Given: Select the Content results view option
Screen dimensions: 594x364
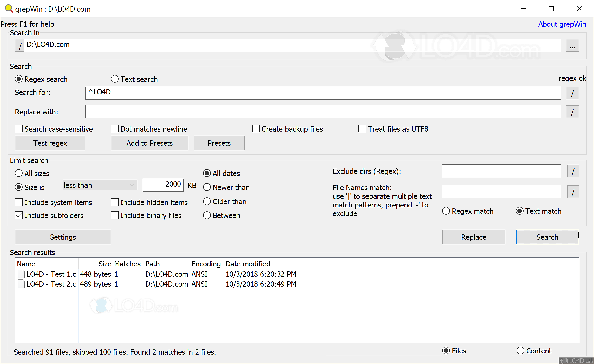Looking at the screenshot, I should 520,351.
